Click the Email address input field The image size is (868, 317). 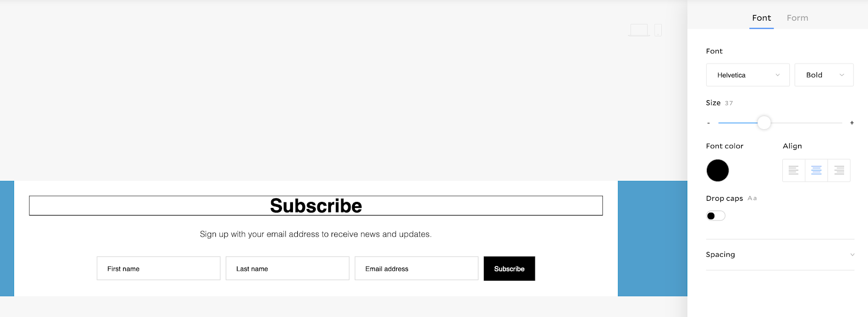417,269
